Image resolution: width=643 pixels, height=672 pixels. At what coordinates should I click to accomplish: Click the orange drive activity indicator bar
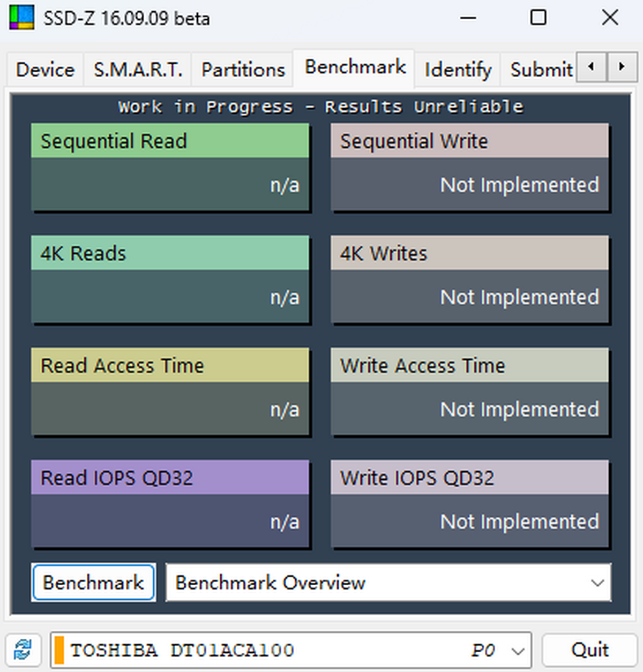point(60,650)
